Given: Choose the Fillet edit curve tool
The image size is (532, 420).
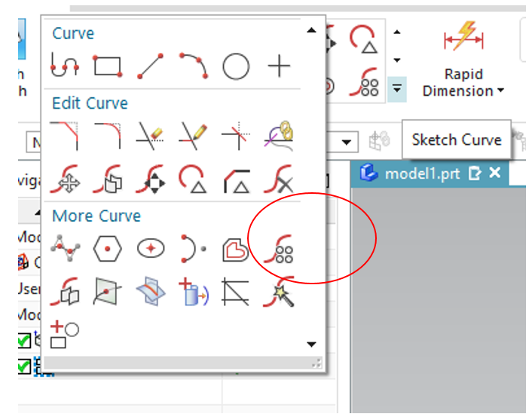Looking at the screenshot, I should (108, 136).
